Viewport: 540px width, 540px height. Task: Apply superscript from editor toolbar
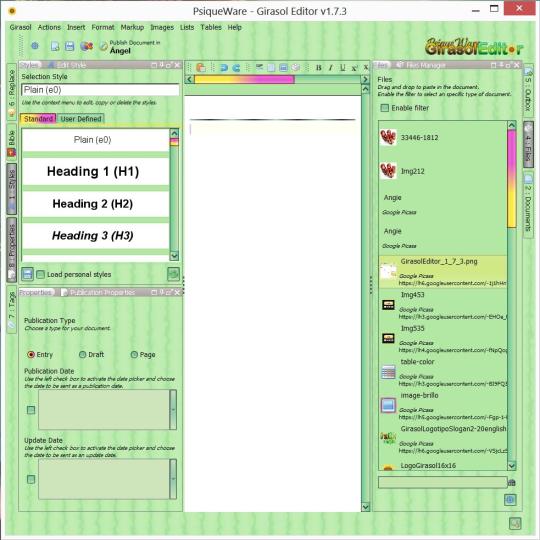tap(354, 68)
